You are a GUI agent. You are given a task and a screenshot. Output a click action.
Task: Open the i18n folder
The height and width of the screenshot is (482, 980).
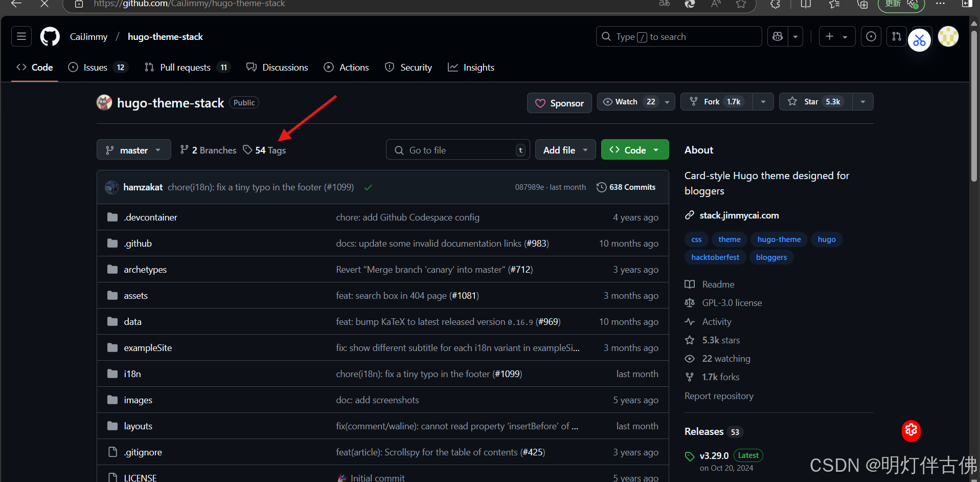[x=132, y=374]
